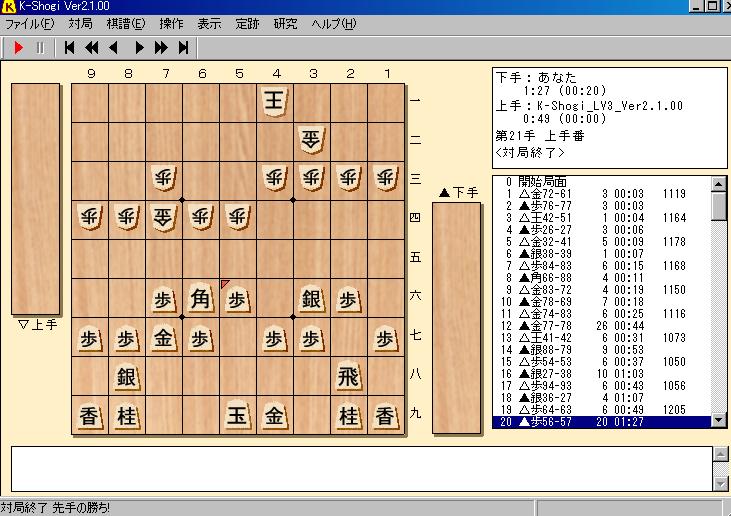Step forward one move arrow
731x516 pixels.
pos(139,48)
